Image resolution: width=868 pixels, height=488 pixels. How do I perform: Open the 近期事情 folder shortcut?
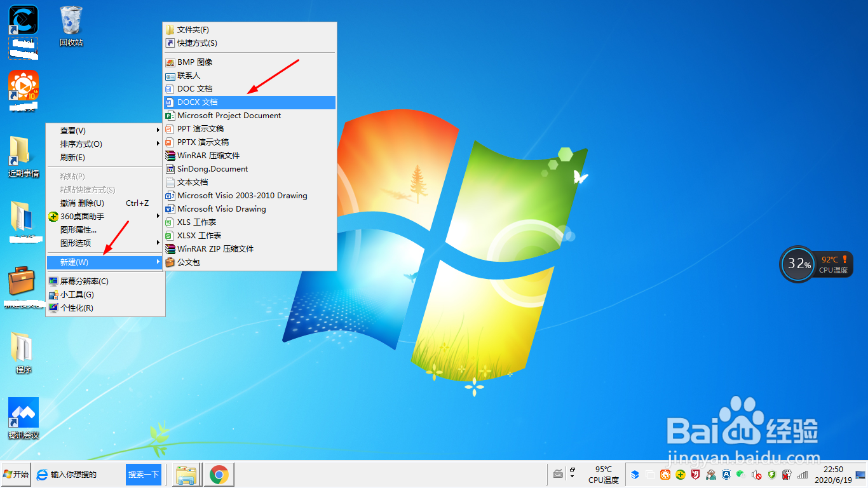(x=24, y=156)
